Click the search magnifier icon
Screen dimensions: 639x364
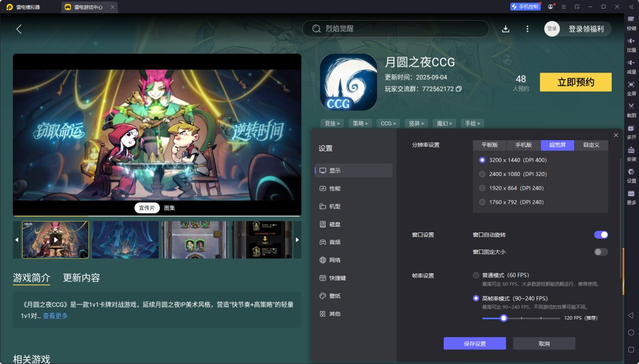pyautogui.click(x=316, y=29)
